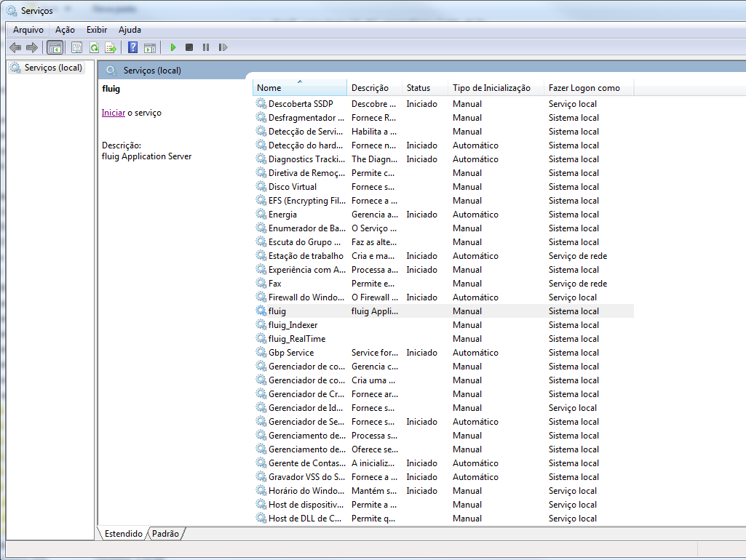Restart the service with restart icon

point(223,47)
